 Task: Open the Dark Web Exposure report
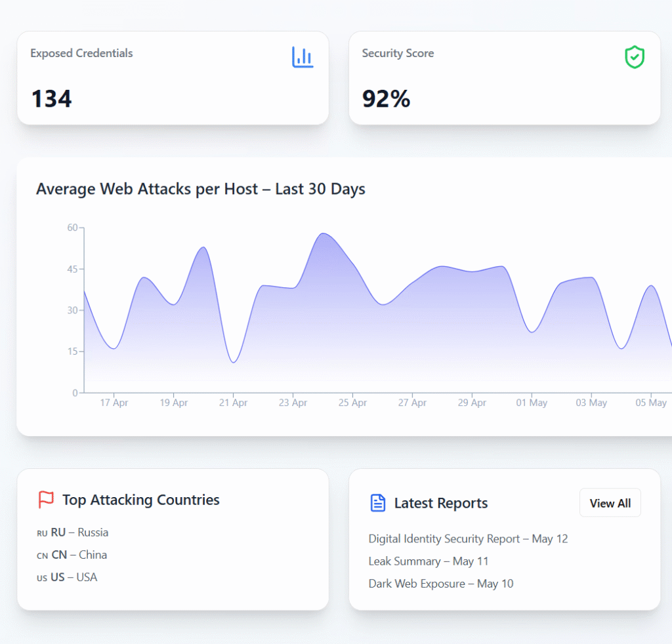tap(440, 583)
